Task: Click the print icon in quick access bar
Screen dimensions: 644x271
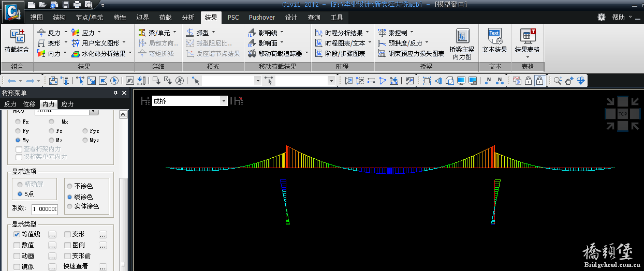Action: (77, 5)
